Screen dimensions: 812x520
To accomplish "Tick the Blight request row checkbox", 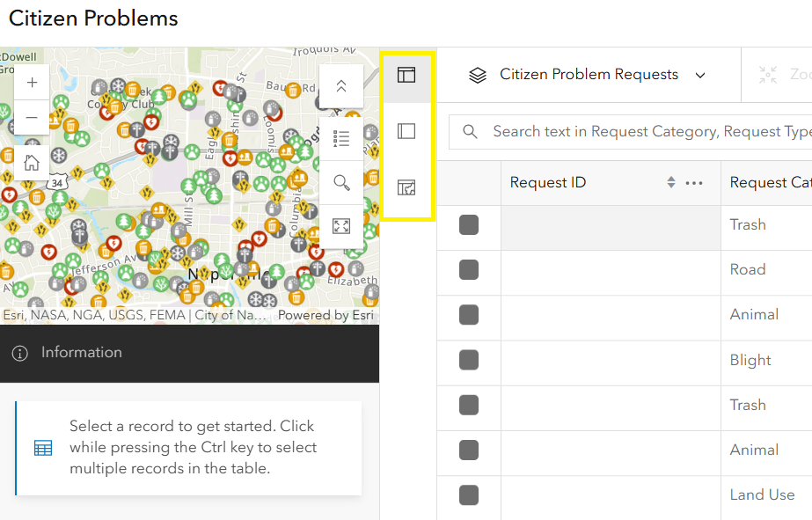I will click(469, 360).
